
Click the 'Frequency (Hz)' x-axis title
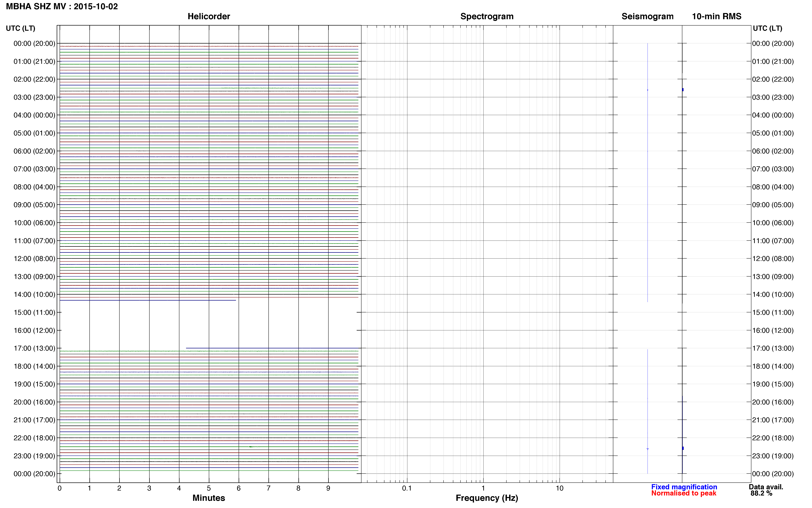click(487, 498)
